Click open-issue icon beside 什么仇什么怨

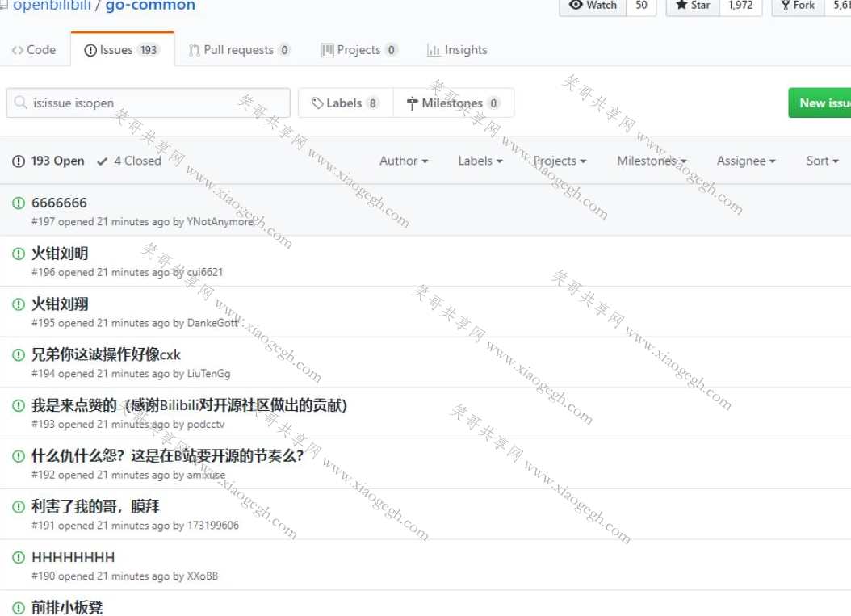[x=19, y=456]
